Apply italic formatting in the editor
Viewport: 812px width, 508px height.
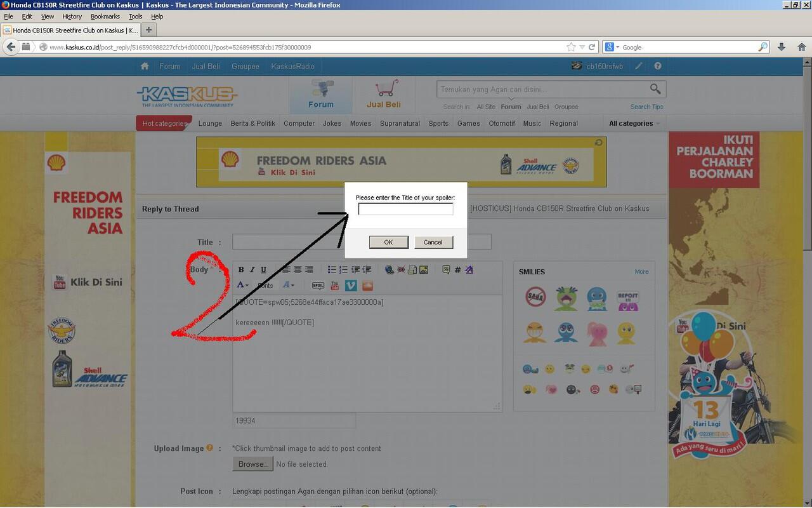[x=252, y=270]
